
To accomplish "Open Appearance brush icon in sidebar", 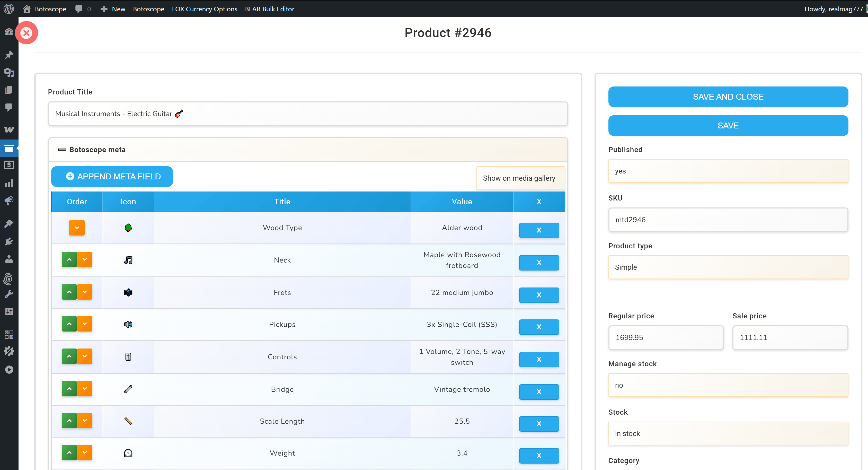I will [x=9, y=223].
